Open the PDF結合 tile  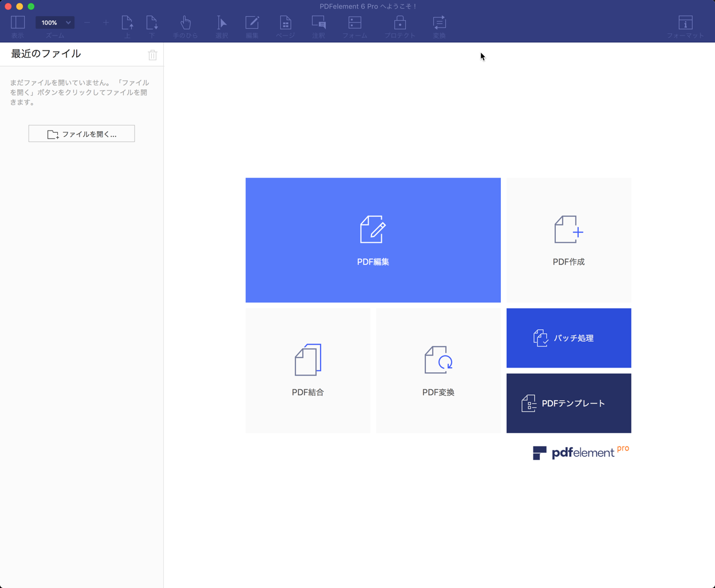point(308,370)
